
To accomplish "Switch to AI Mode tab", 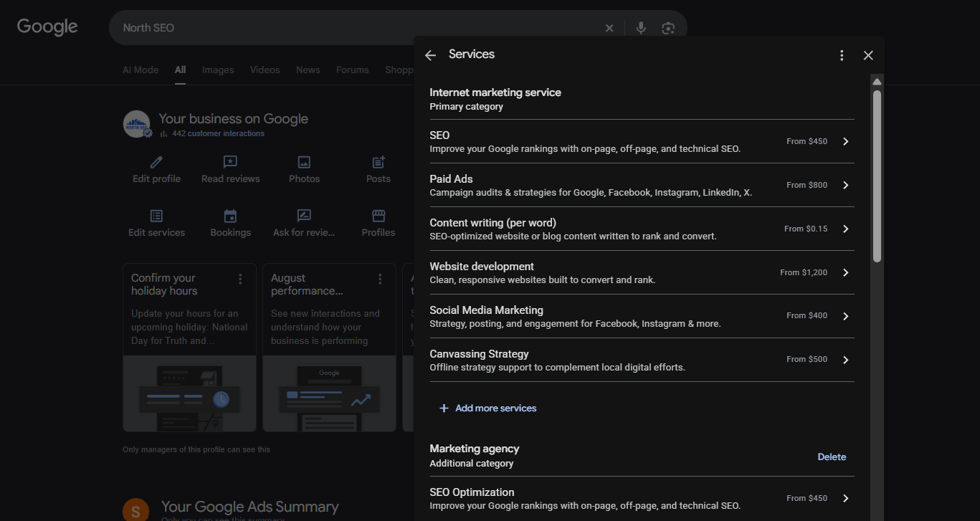I will [x=141, y=70].
